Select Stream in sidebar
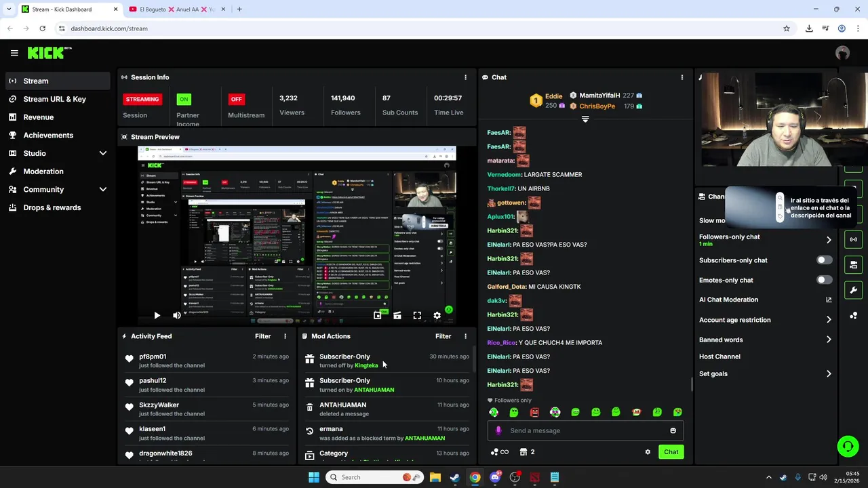Image resolution: width=868 pixels, height=488 pixels. pos(58,81)
